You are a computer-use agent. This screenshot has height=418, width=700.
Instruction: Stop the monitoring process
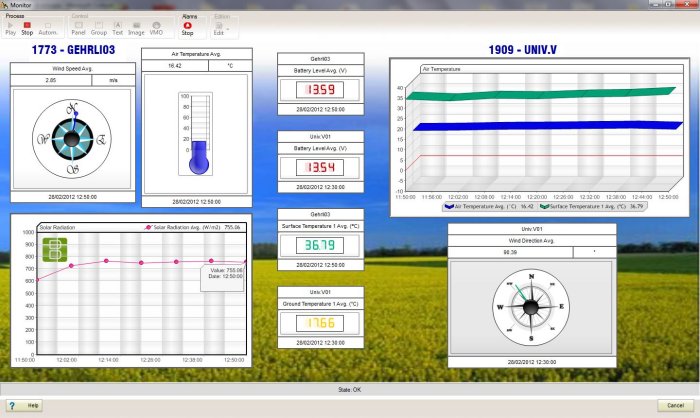[27, 27]
